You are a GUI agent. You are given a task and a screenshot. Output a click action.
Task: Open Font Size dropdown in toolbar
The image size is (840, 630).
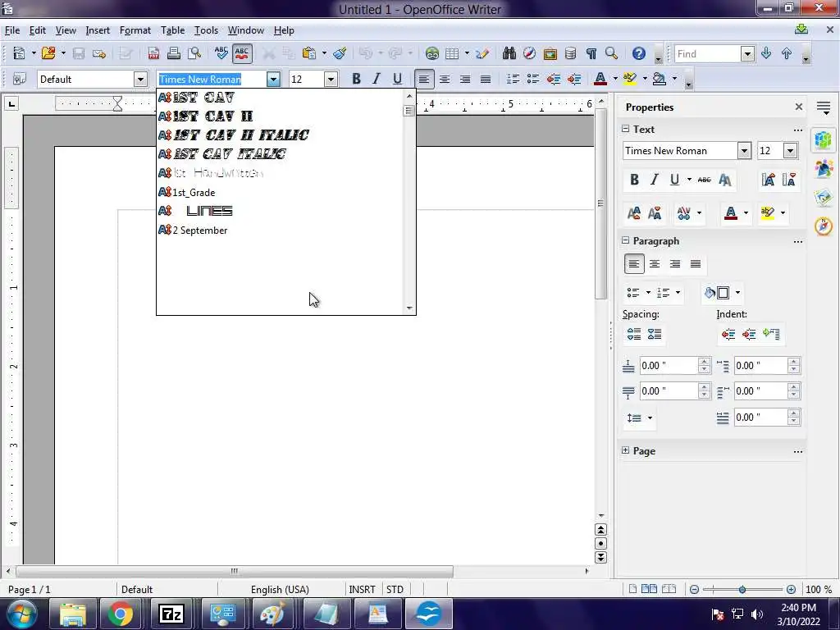click(331, 80)
